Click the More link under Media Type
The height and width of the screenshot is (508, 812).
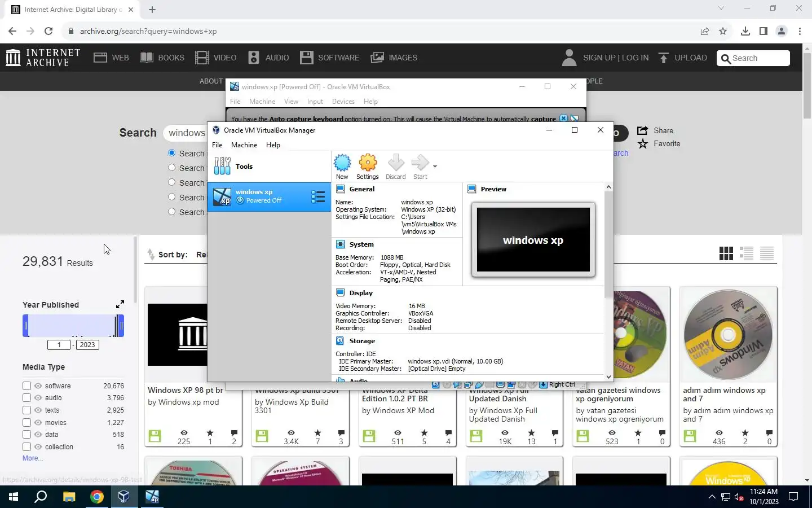point(32,458)
